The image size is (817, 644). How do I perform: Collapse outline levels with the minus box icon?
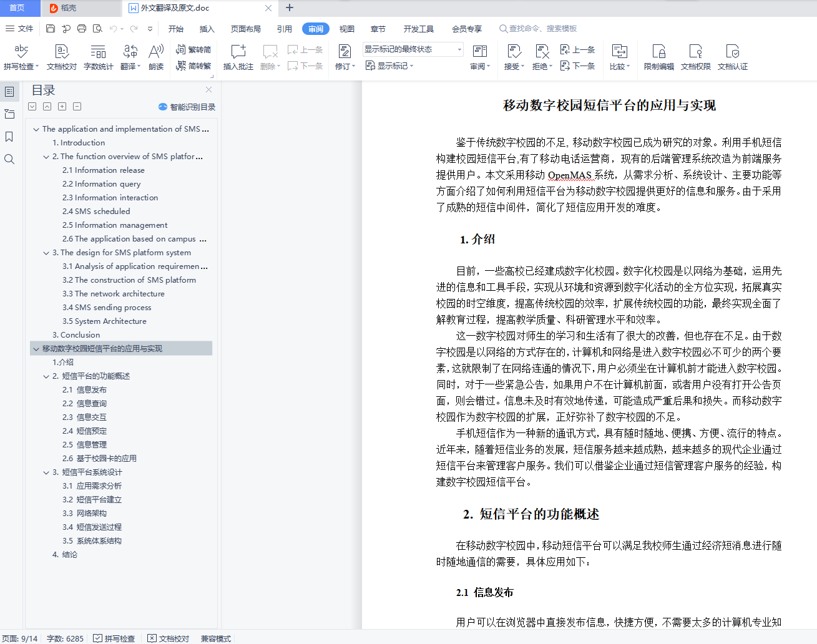click(77, 107)
